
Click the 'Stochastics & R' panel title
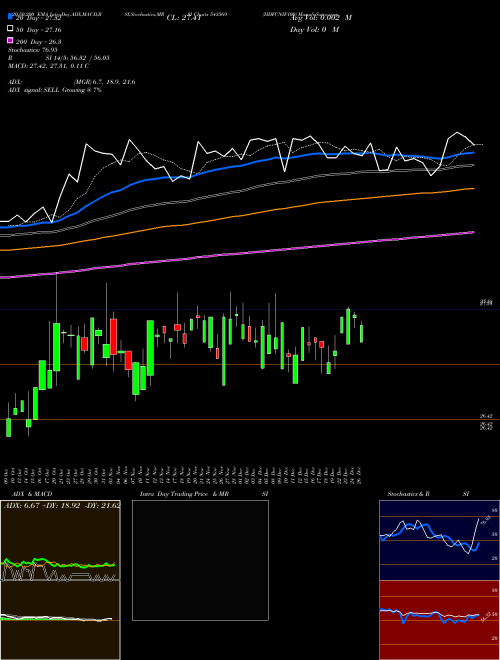(x=408, y=494)
